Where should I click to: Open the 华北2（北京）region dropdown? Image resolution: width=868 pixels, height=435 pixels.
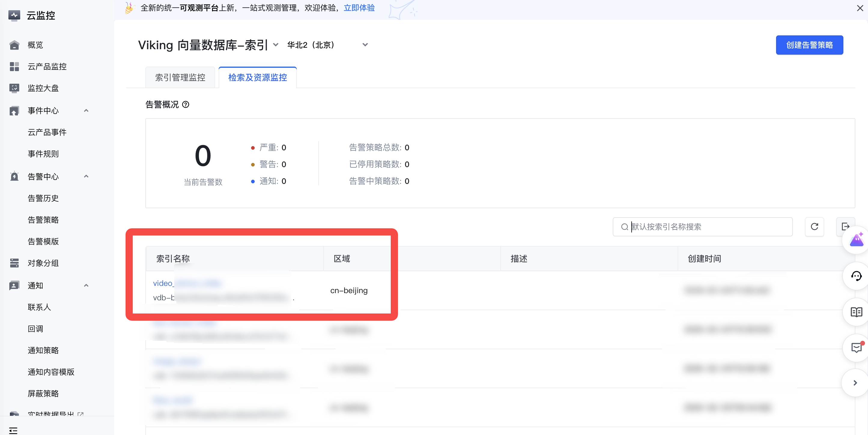point(365,45)
